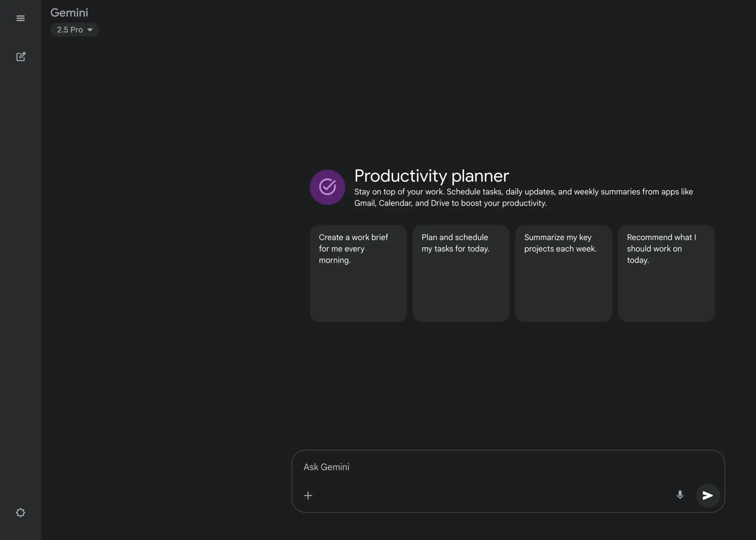Image resolution: width=756 pixels, height=540 pixels.
Task: Pick 'Summarize my key projects' card
Action: coord(564,274)
